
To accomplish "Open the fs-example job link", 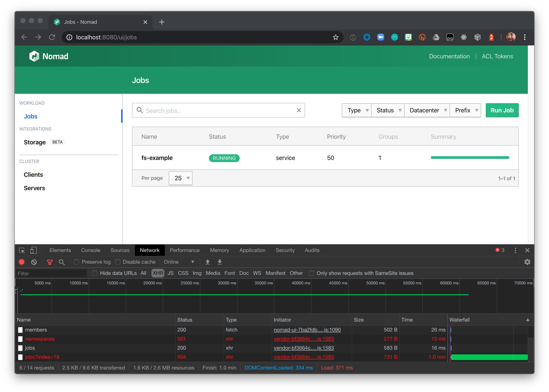I will [157, 158].
